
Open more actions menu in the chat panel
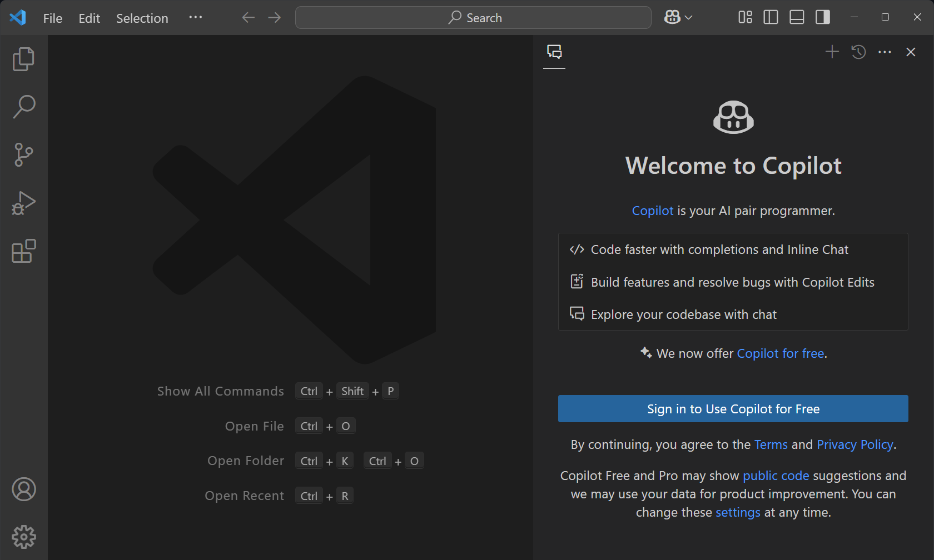click(884, 52)
